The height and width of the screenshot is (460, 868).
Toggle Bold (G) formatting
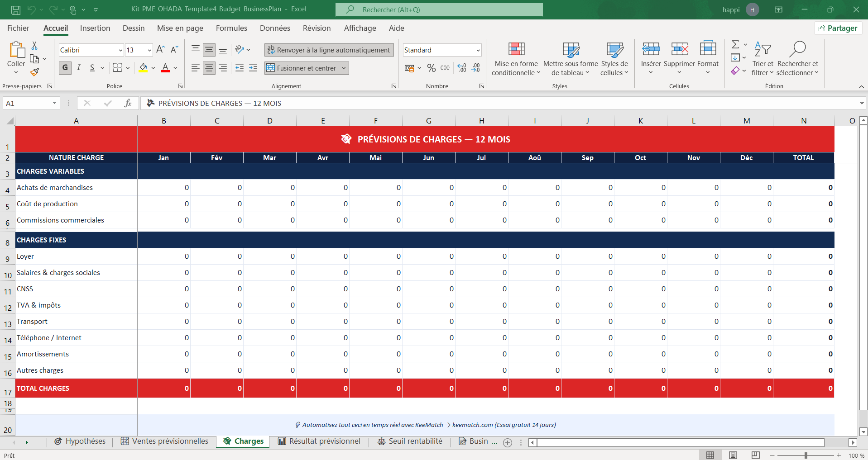click(65, 68)
